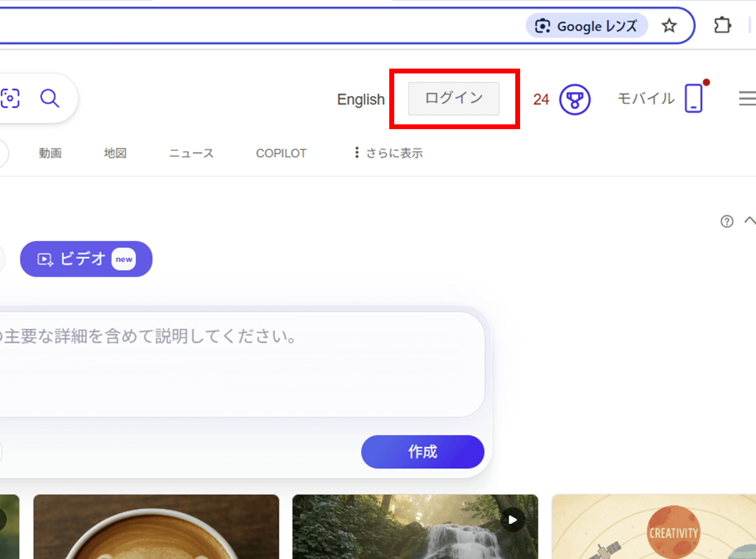The image size is (756, 559).
Task: Open the mobile phone icon
Action: click(x=693, y=98)
